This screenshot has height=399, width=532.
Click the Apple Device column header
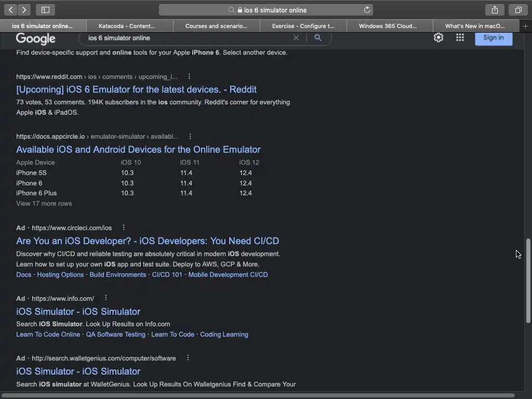tap(35, 163)
